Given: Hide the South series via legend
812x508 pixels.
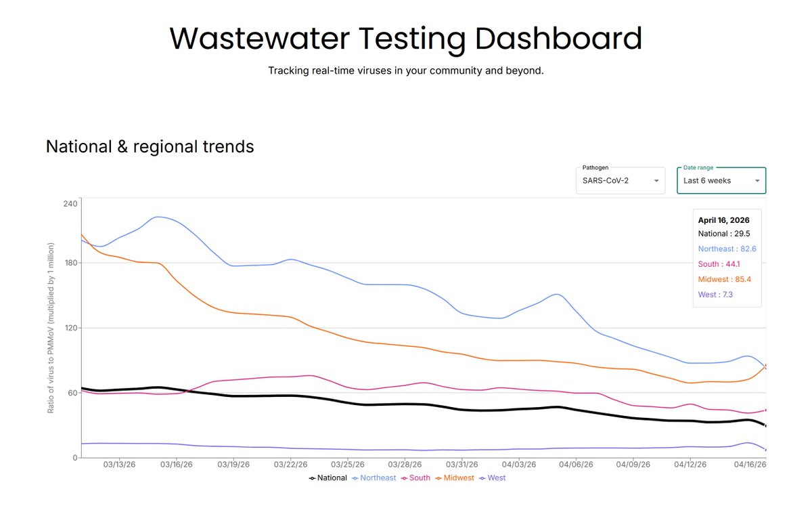Looking at the screenshot, I should pos(415,478).
